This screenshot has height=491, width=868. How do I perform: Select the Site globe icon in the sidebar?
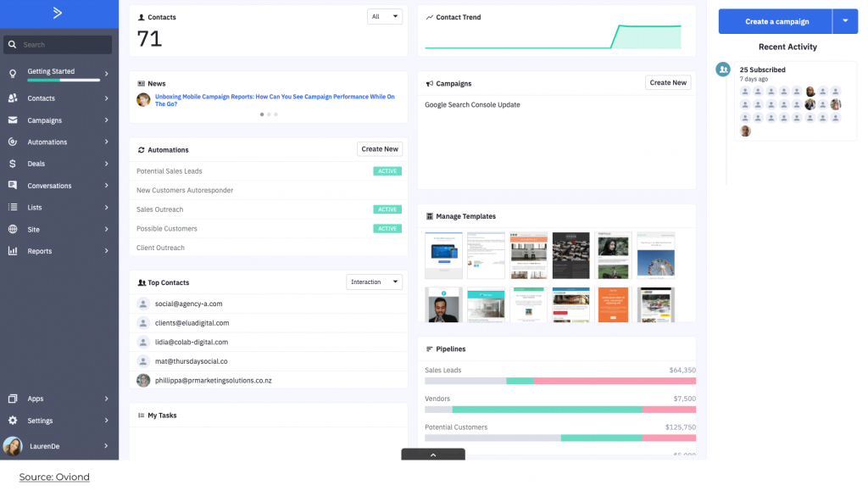point(14,229)
